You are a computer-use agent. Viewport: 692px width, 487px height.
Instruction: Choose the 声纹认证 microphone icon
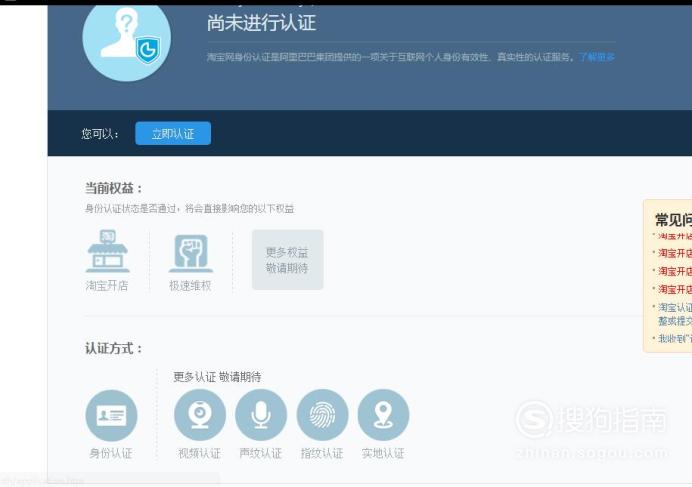coord(261,415)
